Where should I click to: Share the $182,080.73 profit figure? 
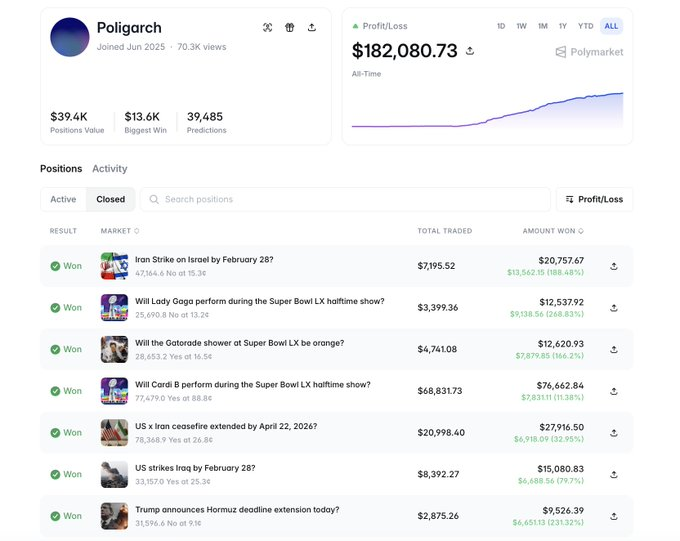[x=470, y=51]
